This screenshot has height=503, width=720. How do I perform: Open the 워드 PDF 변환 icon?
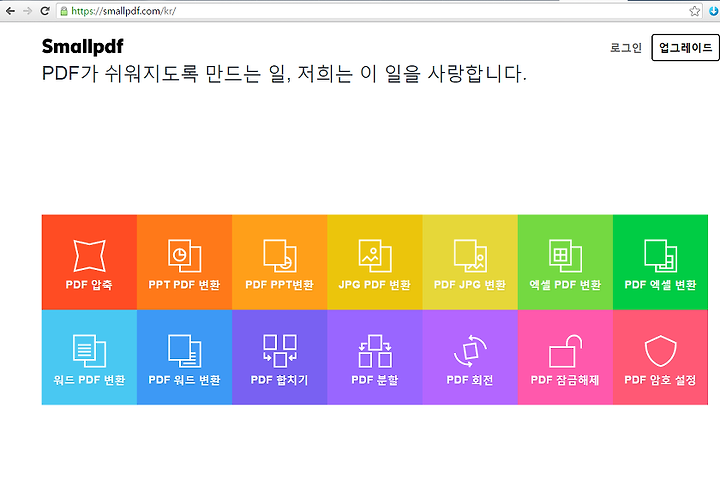click(90, 351)
